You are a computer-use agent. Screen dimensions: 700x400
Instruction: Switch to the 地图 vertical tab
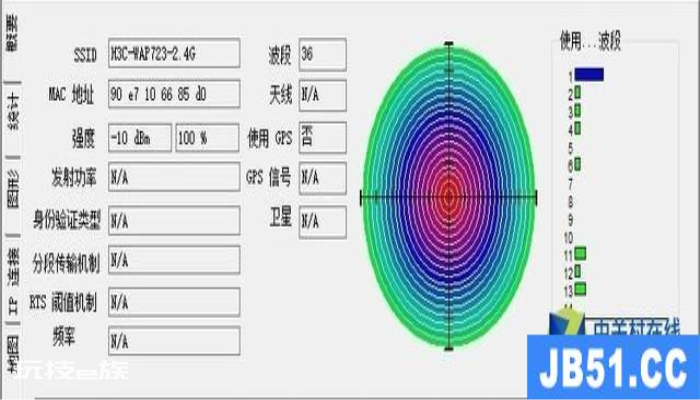coord(12,353)
